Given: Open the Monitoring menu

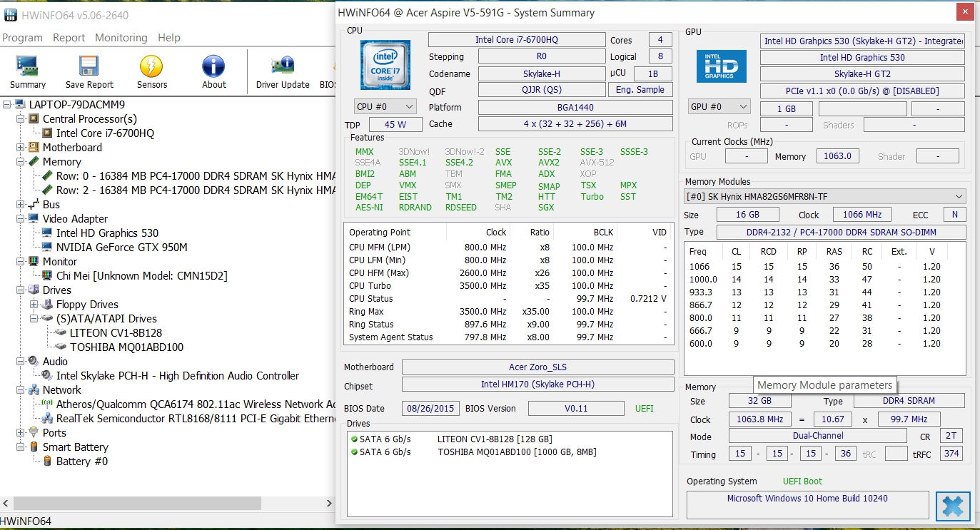Looking at the screenshot, I should pyautogui.click(x=121, y=38).
